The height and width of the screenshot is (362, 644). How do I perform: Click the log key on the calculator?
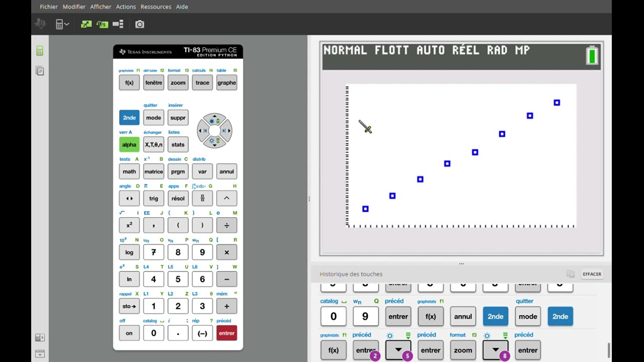pyautogui.click(x=129, y=252)
